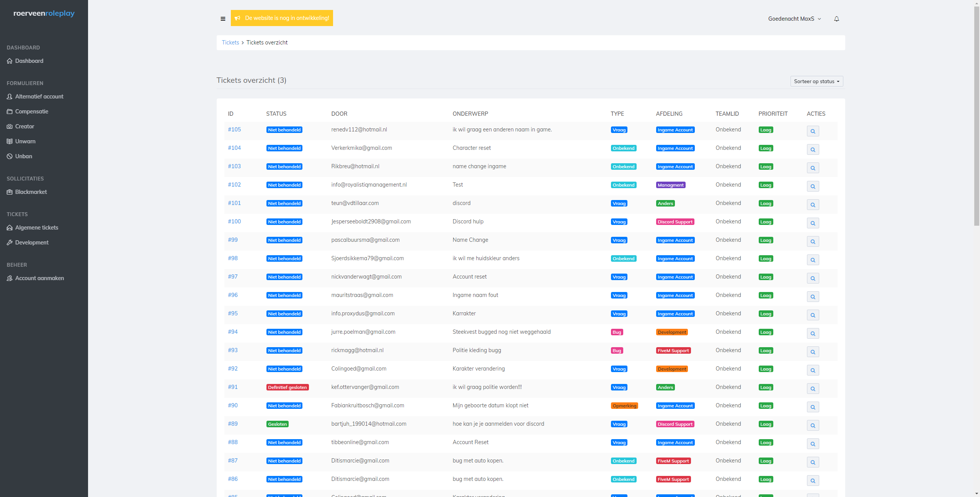
Task: Click the Definitief gesloten status badge
Action: click(287, 387)
